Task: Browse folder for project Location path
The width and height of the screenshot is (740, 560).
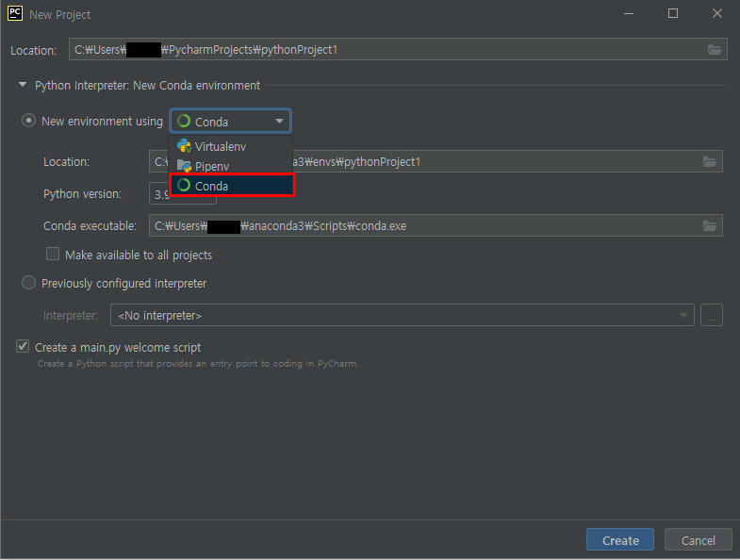Action: click(714, 50)
